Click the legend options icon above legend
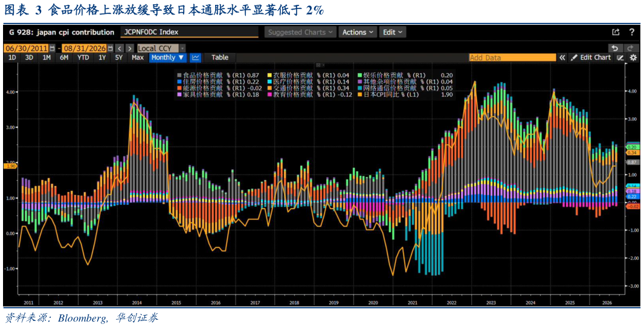Viewport: 644px width, 327px height. click(x=318, y=65)
